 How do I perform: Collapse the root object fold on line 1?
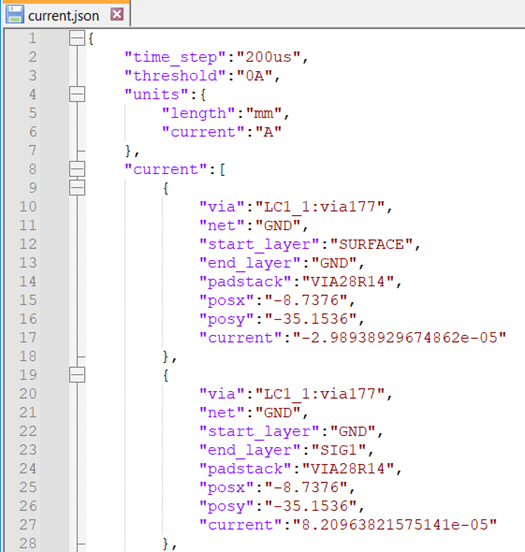point(77,38)
